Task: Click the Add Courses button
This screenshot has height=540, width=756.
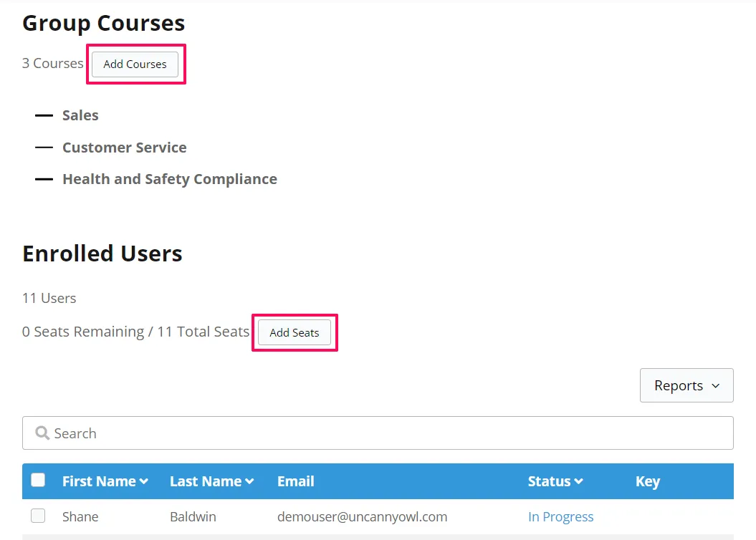Action: [135, 64]
